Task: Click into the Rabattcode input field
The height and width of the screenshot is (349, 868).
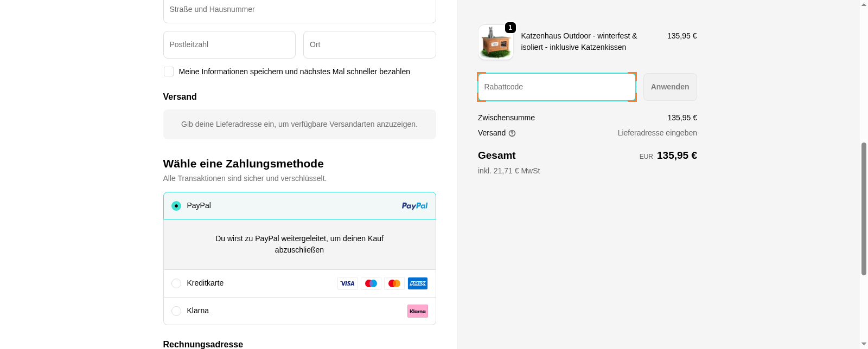Action: tap(557, 87)
